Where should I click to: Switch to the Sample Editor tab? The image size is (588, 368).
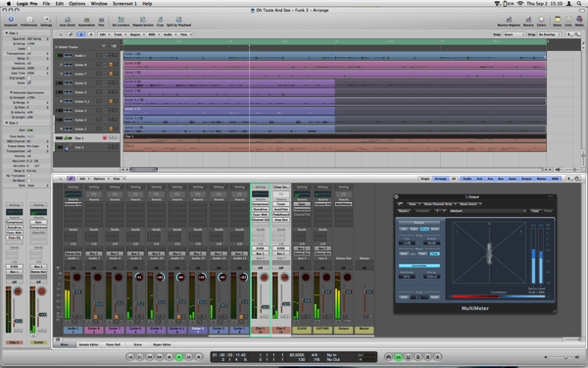point(88,344)
